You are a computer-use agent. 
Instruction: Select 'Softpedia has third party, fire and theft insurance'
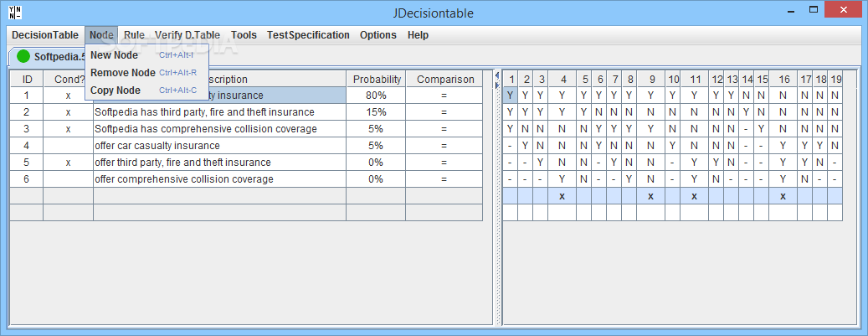(x=220, y=112)
